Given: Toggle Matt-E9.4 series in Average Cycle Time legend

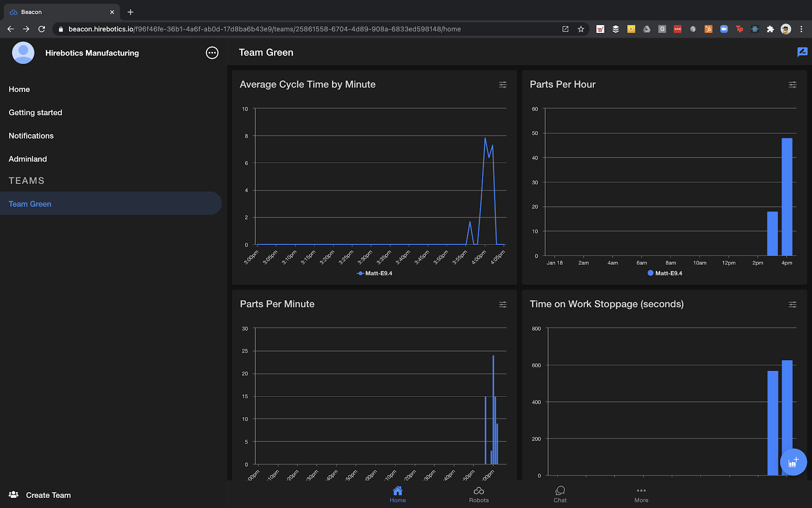Looking at the screenshot, I should coord(375,273).
